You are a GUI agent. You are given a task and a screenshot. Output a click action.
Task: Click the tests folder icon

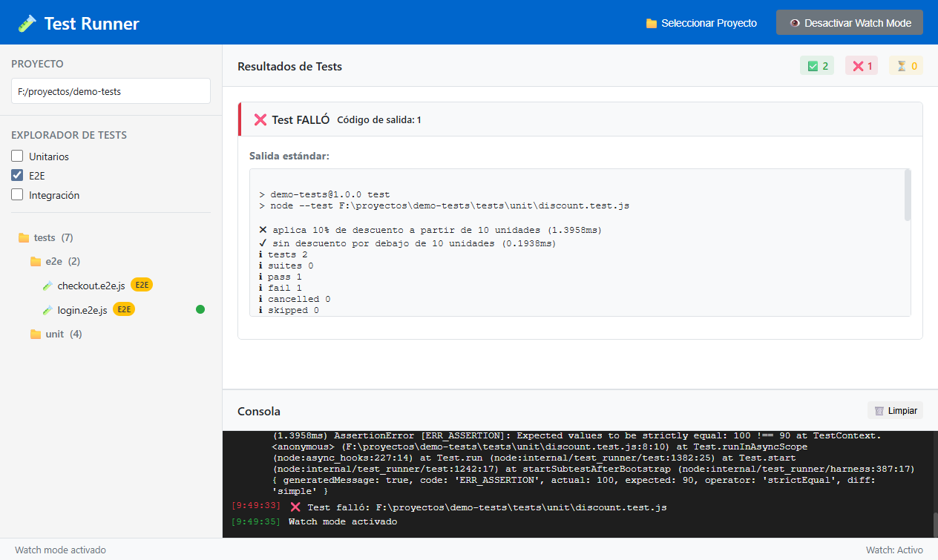point(24,237)
